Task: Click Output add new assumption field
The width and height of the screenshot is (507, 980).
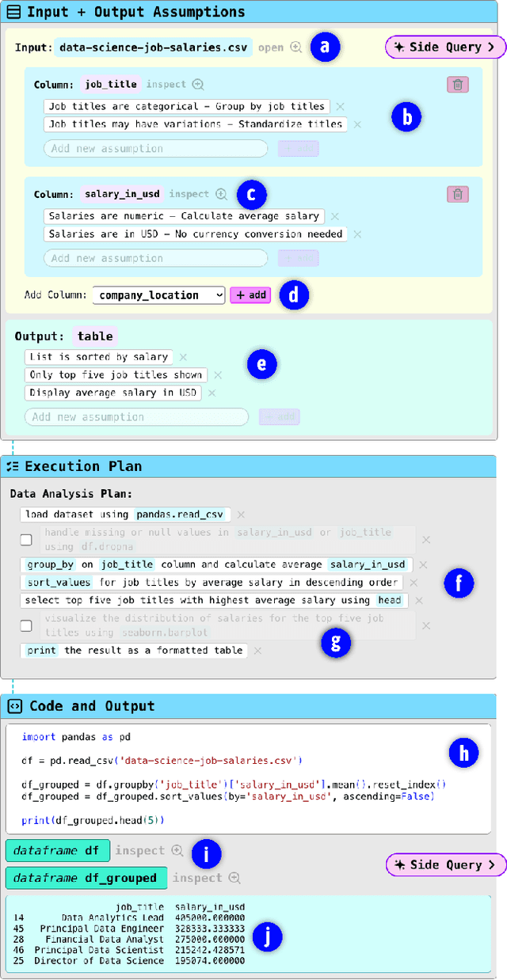Action: [136, 417]
